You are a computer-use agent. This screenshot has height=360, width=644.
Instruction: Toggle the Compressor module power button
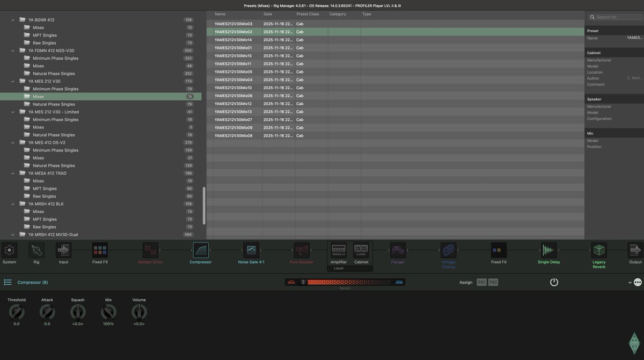pos(554,282)
